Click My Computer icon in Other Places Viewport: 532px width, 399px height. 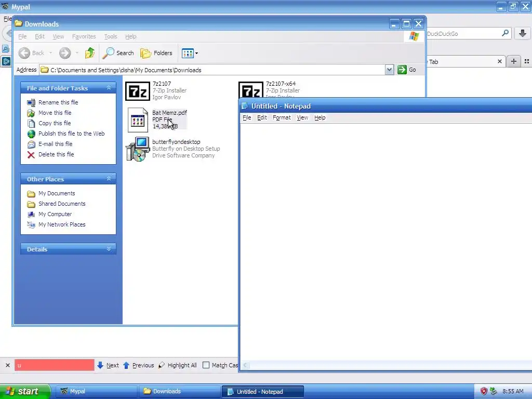click(31, 215)
